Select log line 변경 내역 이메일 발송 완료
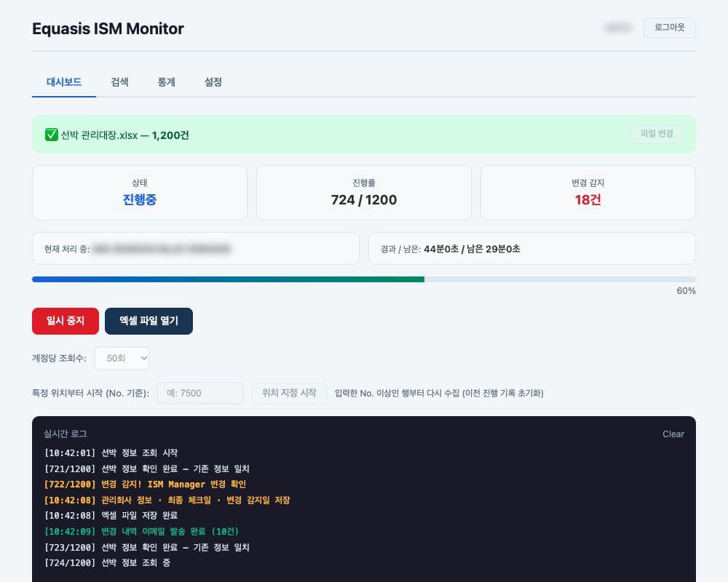Viewport: 728px width, 582px height. click(x=141, y=531)
